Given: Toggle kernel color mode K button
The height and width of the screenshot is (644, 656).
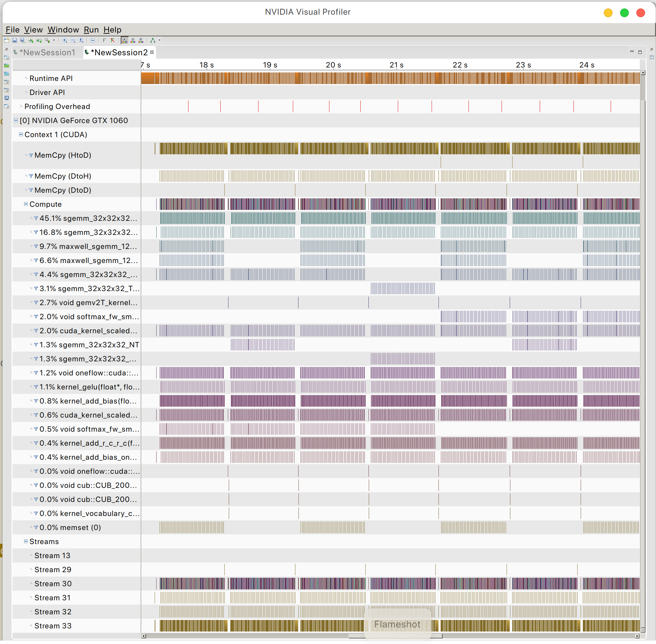Looking at the screenshot, I should pos(125,41).
